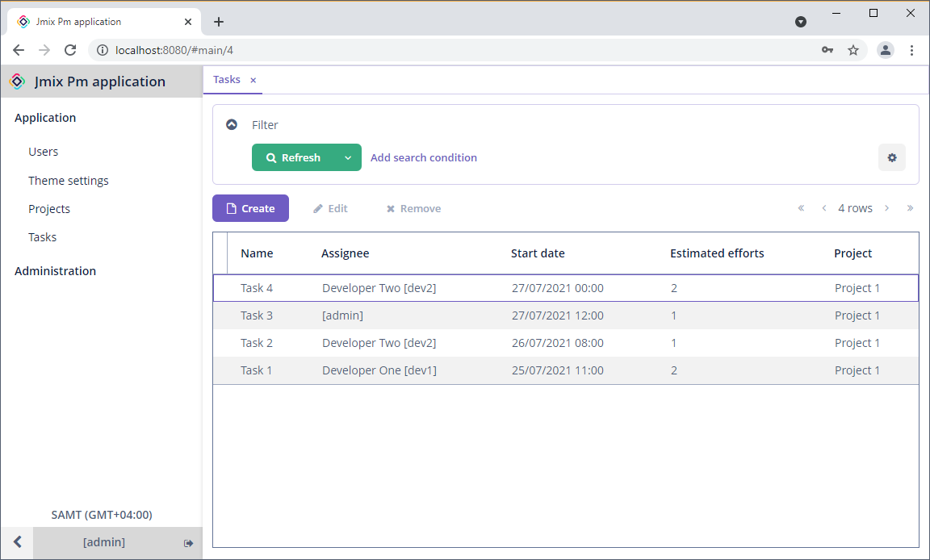Go to the first page of rows
The width and height of the screenshot is (930, 560).
pos(801,208)
